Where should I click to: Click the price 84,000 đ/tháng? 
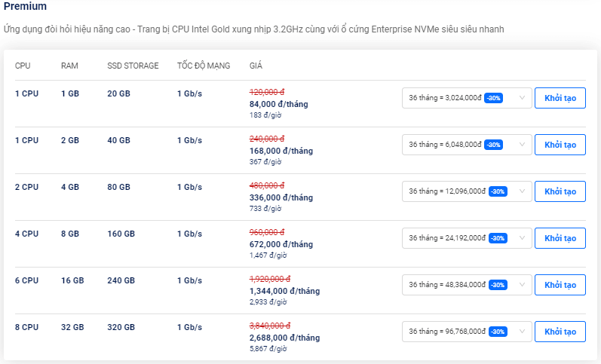[279, 104]
